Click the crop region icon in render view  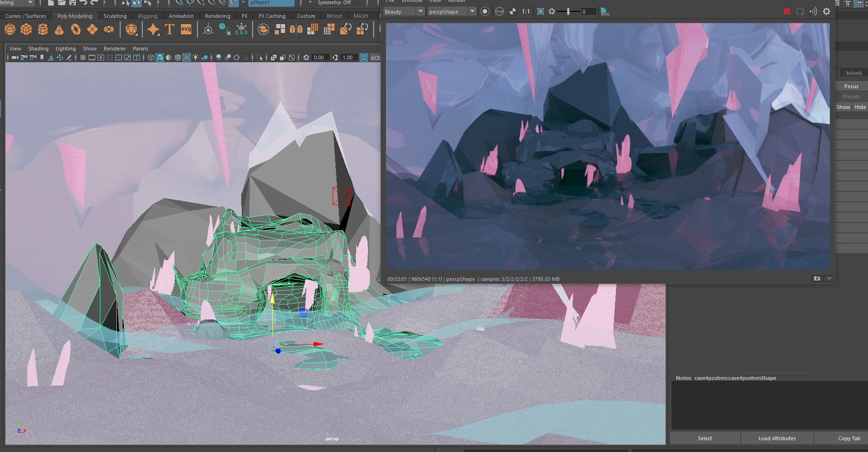540,11
